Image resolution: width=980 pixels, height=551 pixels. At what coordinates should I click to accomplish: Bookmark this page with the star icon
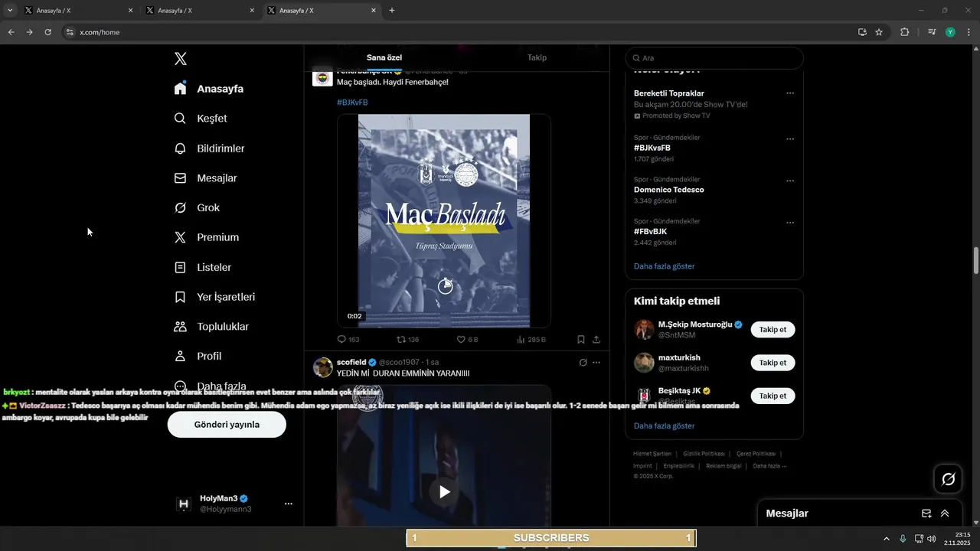point(879,32)
